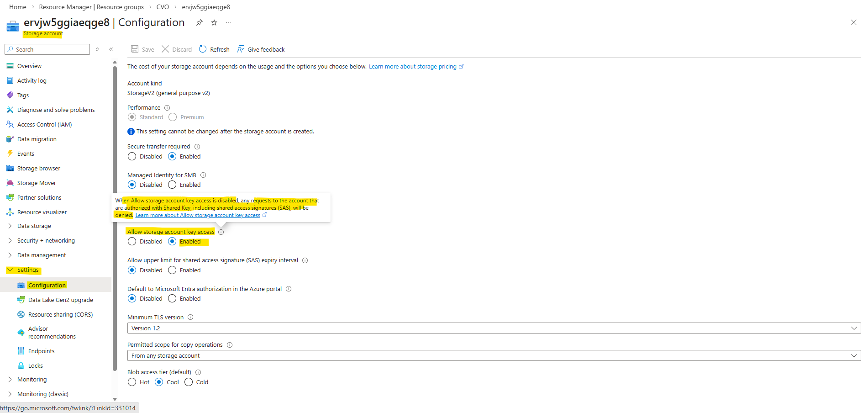Click Access Control (IAM) icon
This screenshot has width=868, height=413.
click(10, 124)
